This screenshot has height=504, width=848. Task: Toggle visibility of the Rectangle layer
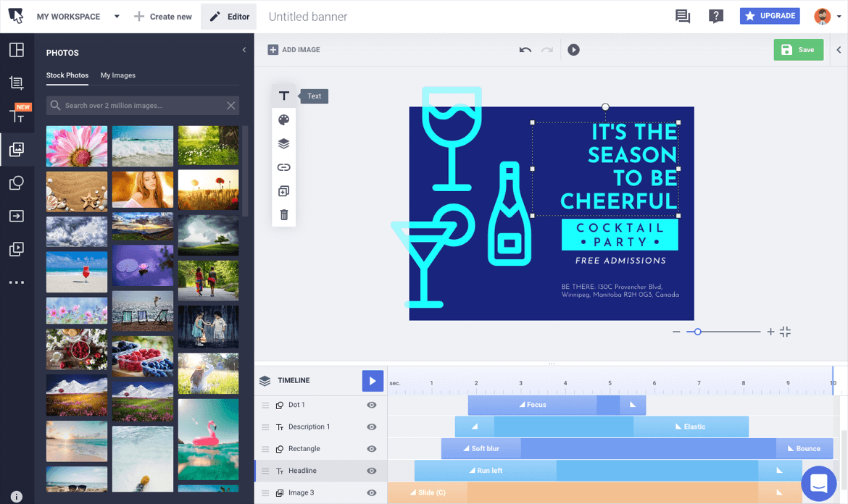pyautogui.click(x=372, y=448)
